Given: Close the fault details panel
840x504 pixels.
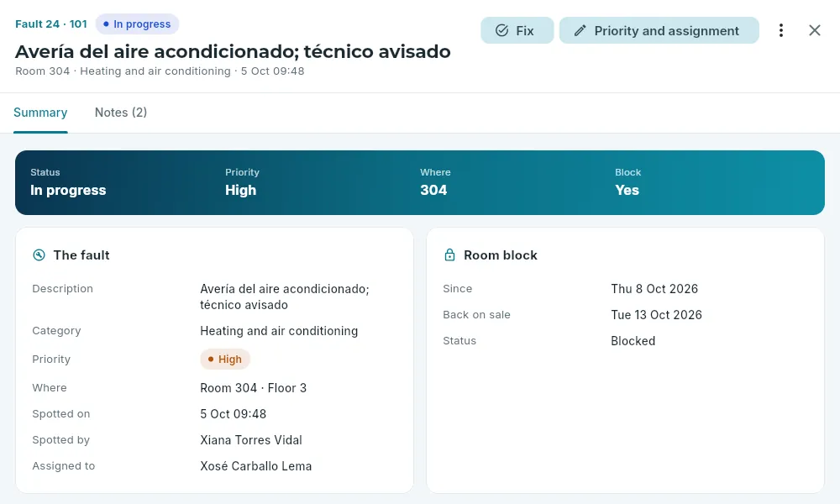Looking at the screenshot, I should pyautogui.click(x=814, y=30).
